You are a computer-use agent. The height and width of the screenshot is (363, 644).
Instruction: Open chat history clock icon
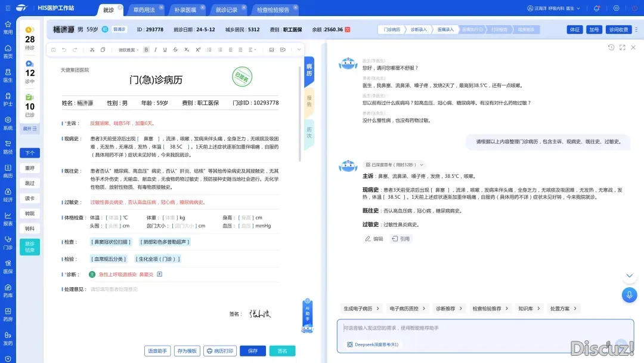[x=611, y=48]
